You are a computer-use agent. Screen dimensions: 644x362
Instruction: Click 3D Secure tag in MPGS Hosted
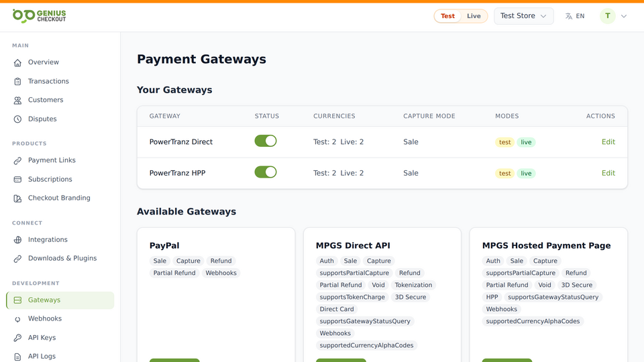(x=577, y=285)
